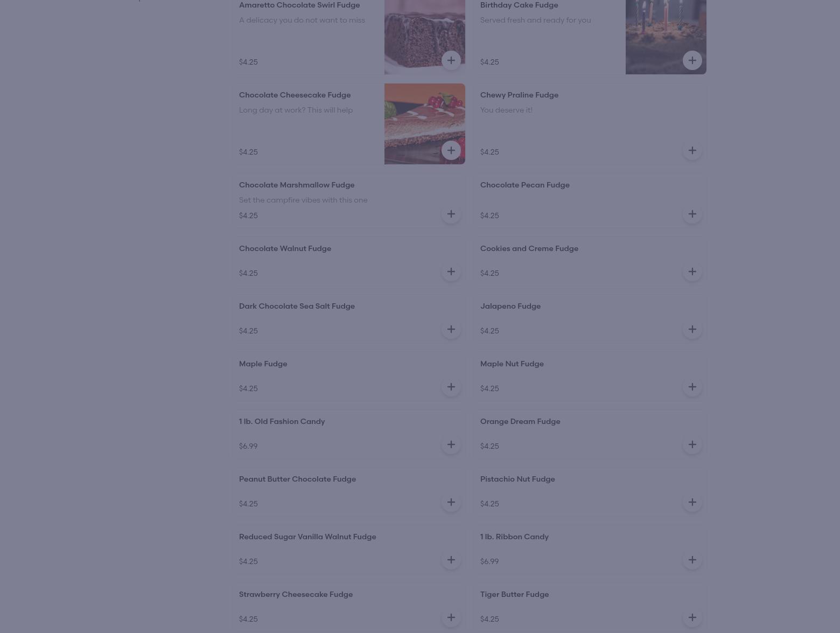
Task: Open the Chocolate Cheesecake Fudge photo
Action: click(425, 123)
